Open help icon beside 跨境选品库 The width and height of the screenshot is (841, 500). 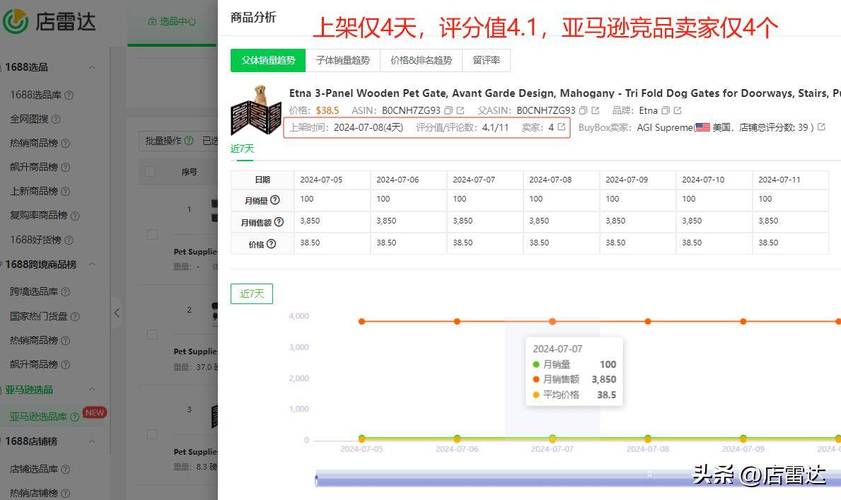click(x=65, y=292)
